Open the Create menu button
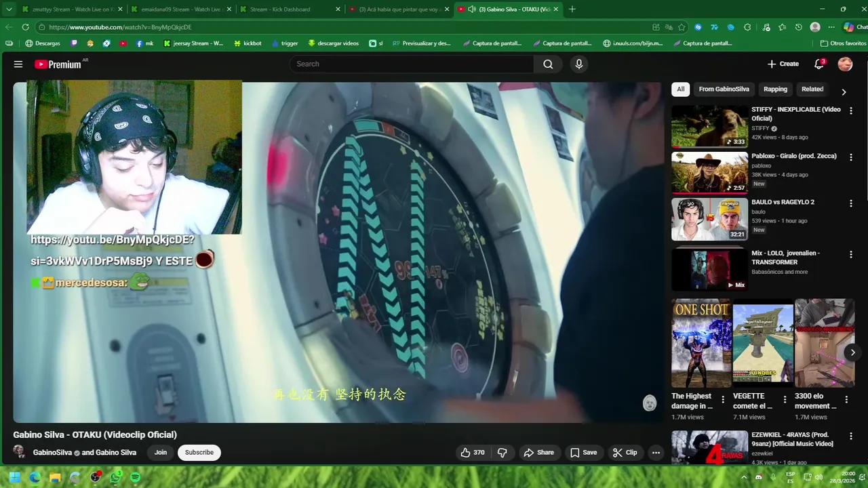This screenshot has height=488, width=868. click(783, 64)
